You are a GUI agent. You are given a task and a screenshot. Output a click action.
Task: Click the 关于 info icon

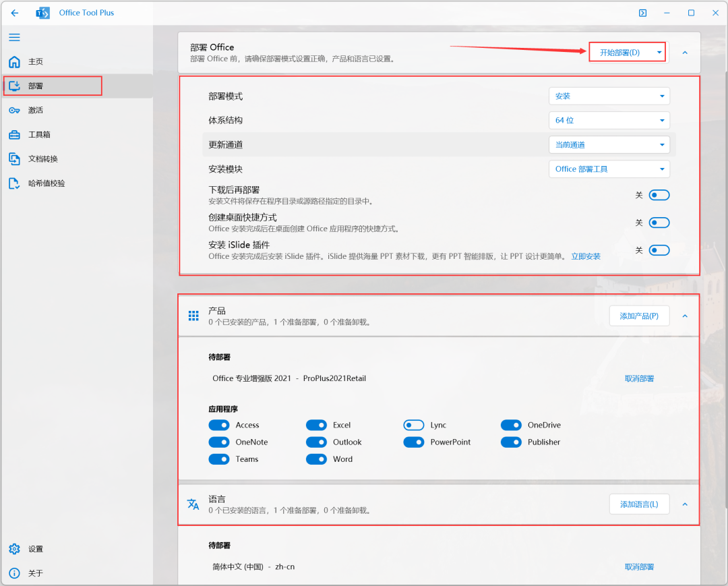pyautogui.click(x=14, y=573)
